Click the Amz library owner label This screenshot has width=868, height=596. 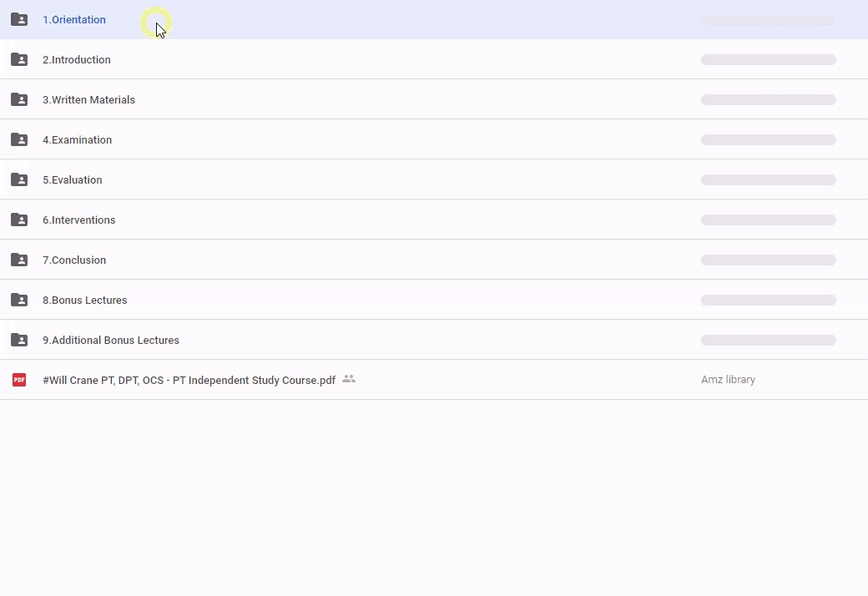pos(728,380)
